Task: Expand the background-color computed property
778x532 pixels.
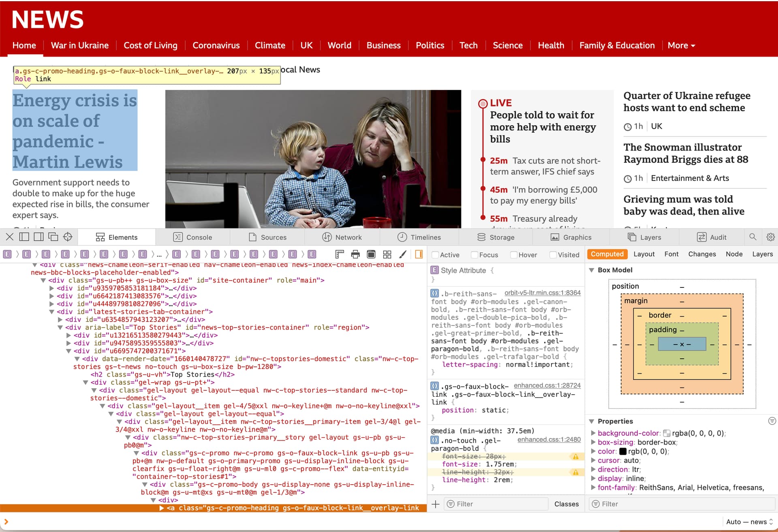Action: tap(593, 433)
